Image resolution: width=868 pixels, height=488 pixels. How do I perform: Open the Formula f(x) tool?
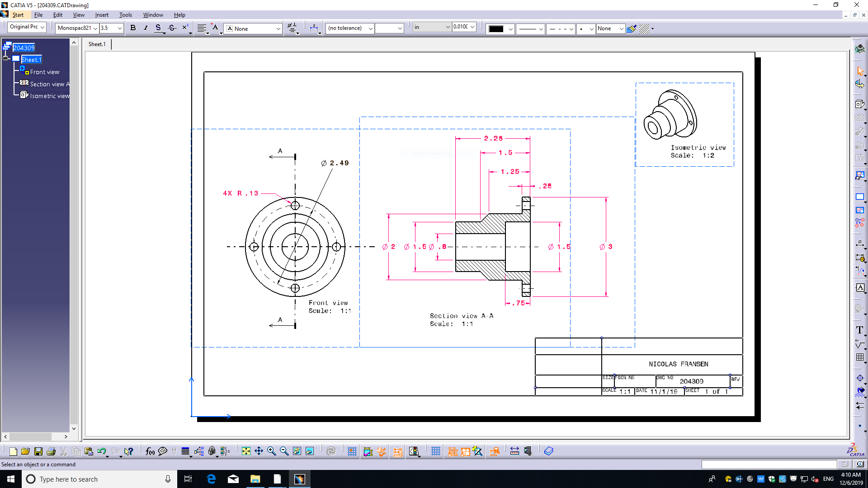[x=150, y=451]
